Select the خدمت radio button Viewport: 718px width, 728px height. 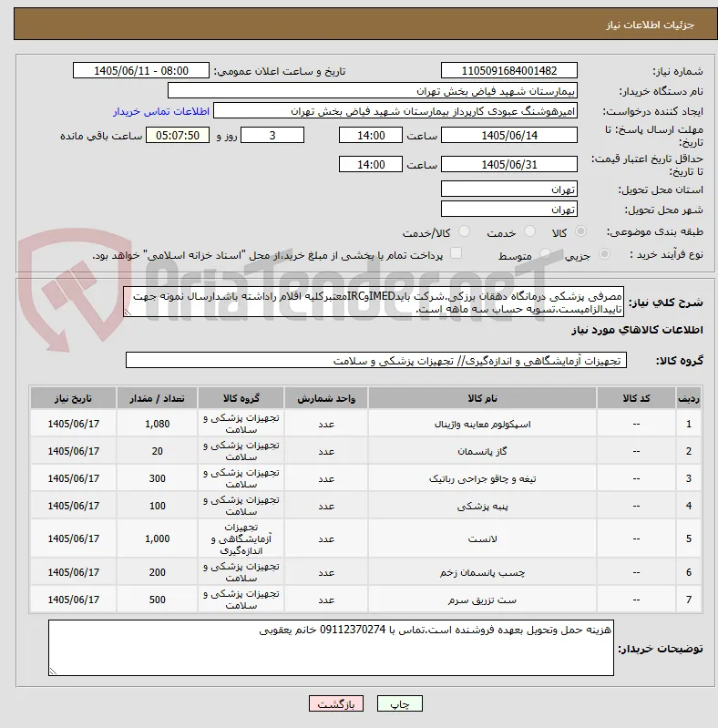(529, 231)
